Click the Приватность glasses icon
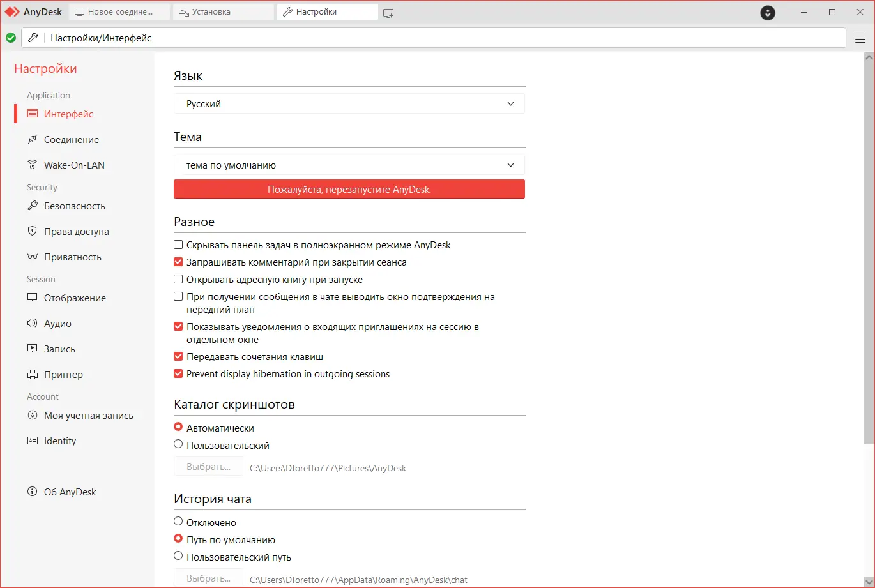Viewport: 875px width, 588px height. pyautogui.click(x=33, y=257)
